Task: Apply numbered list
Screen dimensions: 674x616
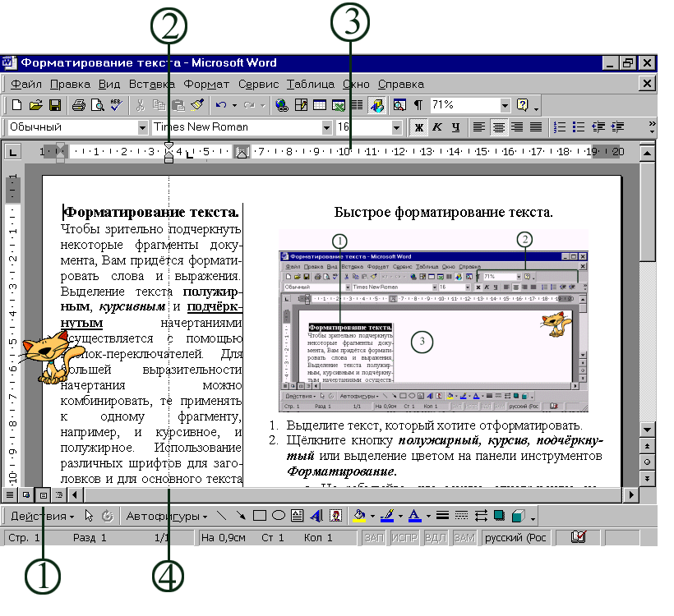Action: tap(560, 127)
